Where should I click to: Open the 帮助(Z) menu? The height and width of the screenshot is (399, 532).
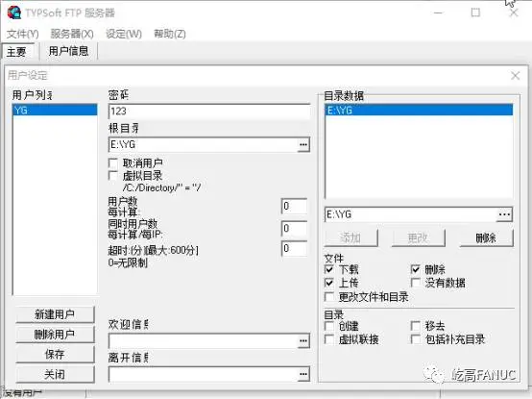(170, 34)
